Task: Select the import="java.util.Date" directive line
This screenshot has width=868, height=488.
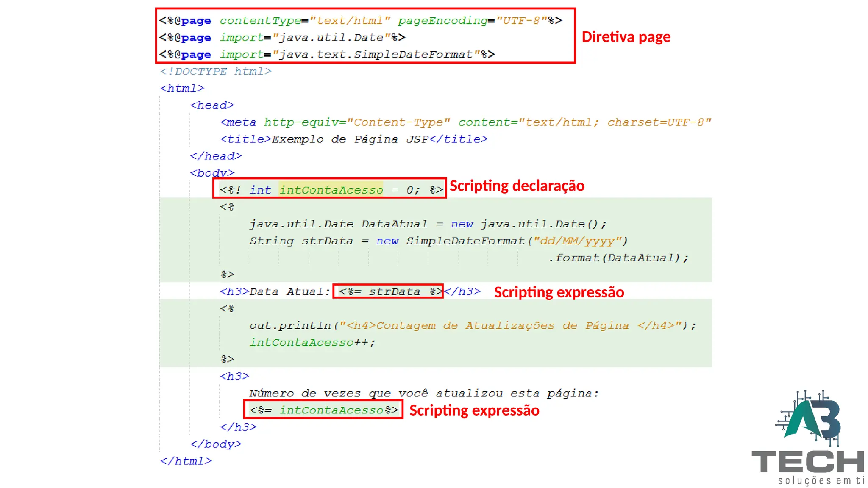Action: click(282, 38)
